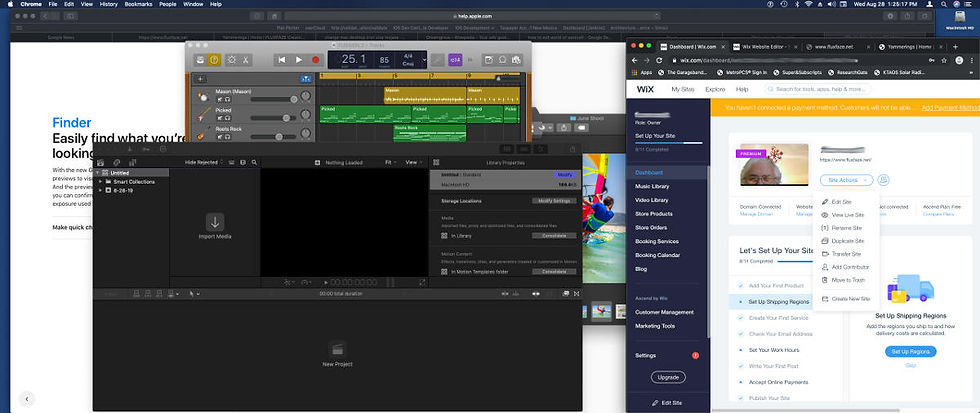Click Add Payment Method link

[x=950, y=108]
